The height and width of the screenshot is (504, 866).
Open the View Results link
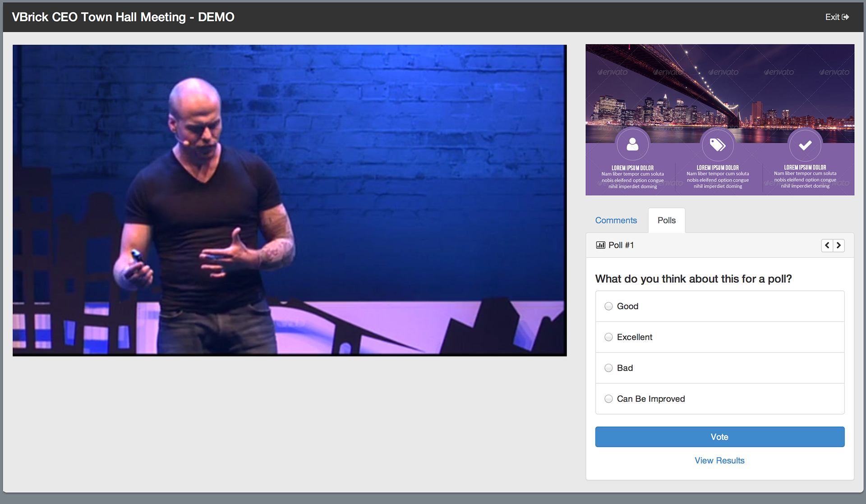coord(719,461)
